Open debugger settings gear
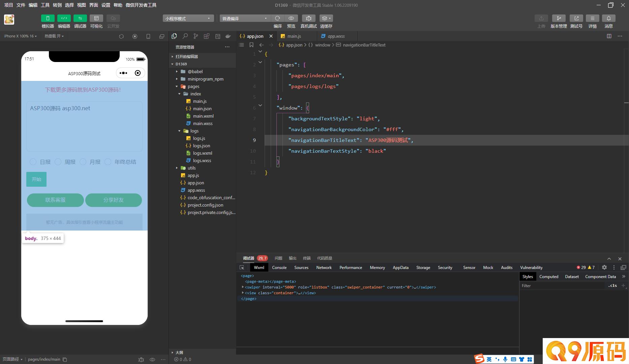 pyautogui.click(x=604, y=267)
